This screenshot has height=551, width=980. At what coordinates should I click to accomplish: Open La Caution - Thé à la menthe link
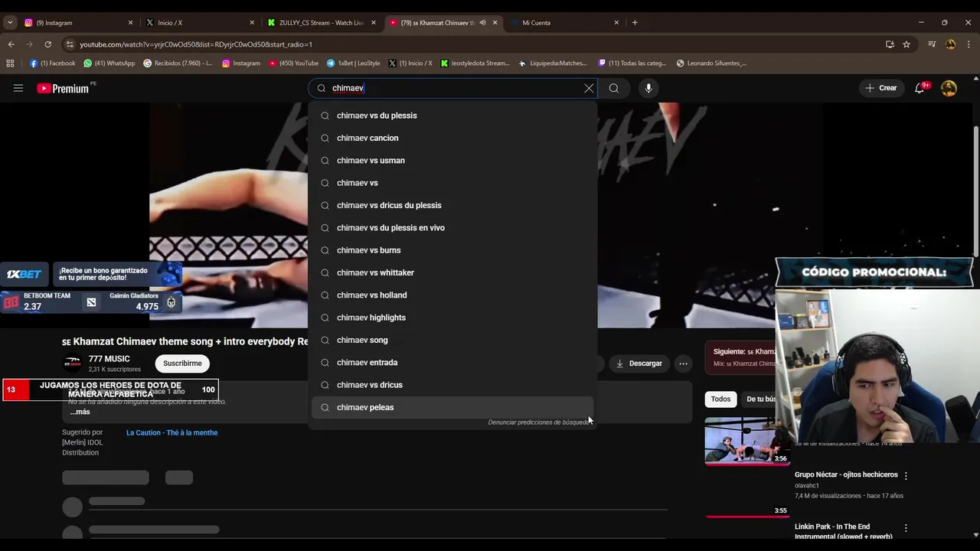click(171, 432)
